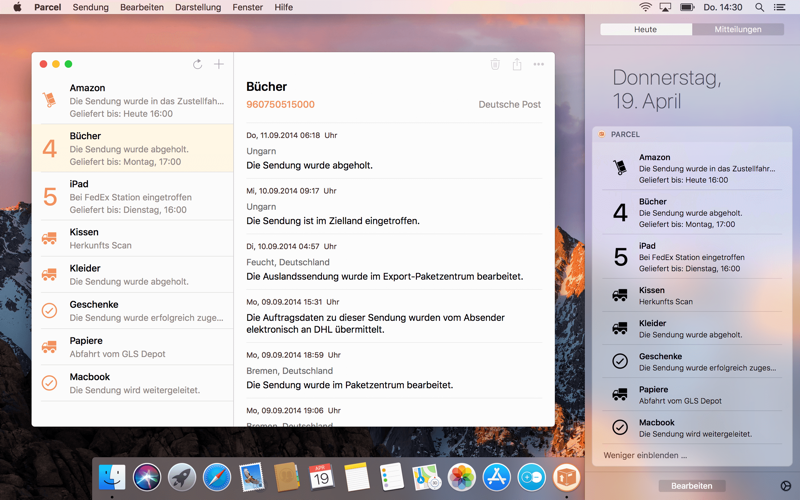Open Photos app in the Dock
The image size is (800, 500).
(x=462, y=478)
